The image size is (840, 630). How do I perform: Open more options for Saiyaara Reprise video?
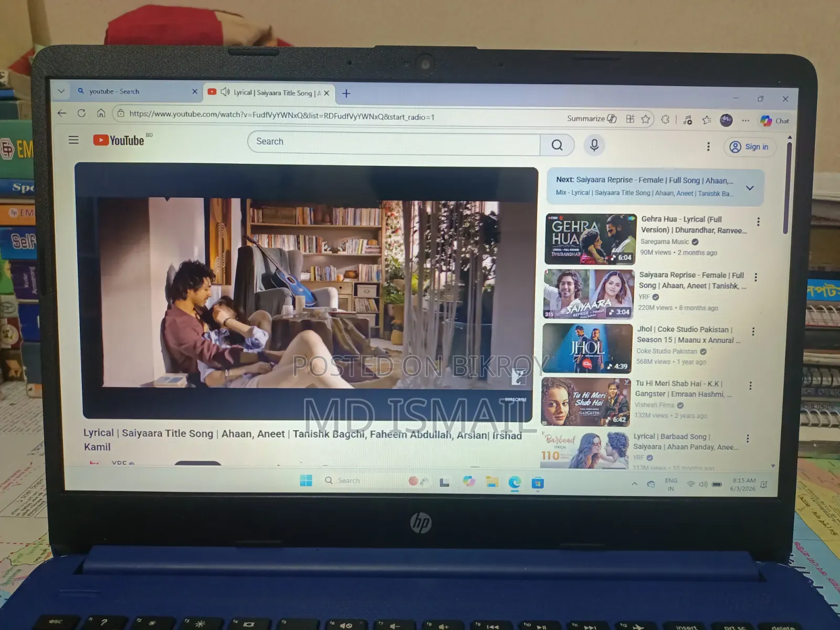(x=755, y=277)
